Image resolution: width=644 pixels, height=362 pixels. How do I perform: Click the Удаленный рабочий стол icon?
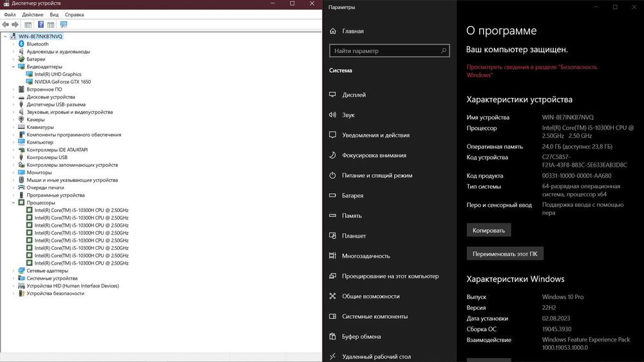pyautogui.click(x=333, y=356)
